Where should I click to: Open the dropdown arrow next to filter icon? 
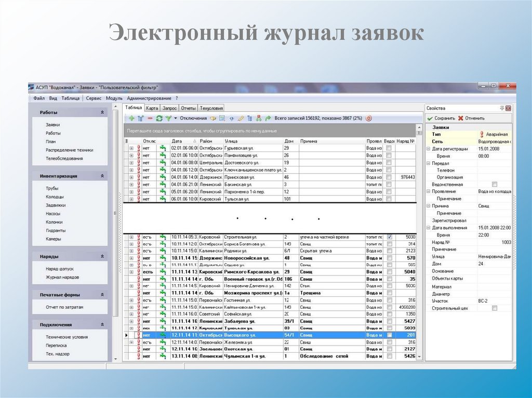[x=176, y=118]
